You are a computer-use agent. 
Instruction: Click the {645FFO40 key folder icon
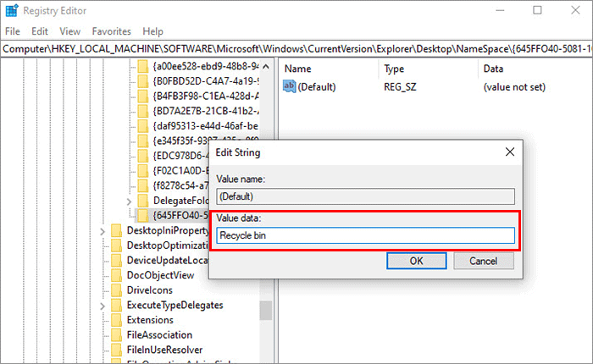[143, 216]
